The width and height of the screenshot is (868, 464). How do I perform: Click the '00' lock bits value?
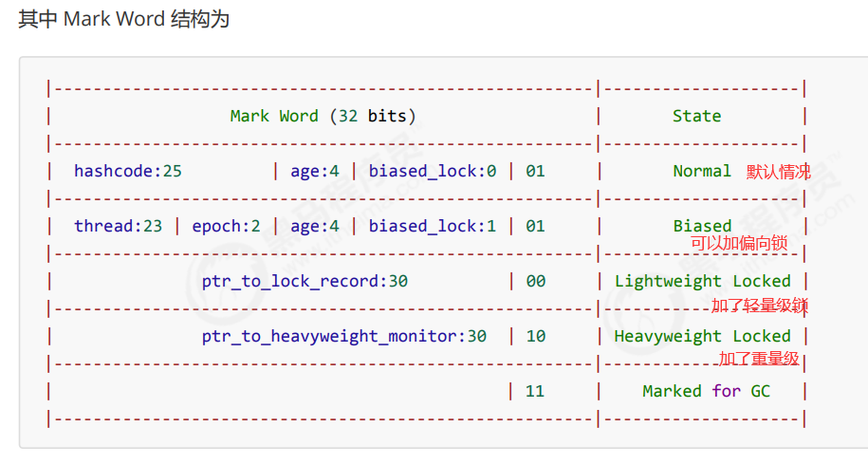click(535, 281)
